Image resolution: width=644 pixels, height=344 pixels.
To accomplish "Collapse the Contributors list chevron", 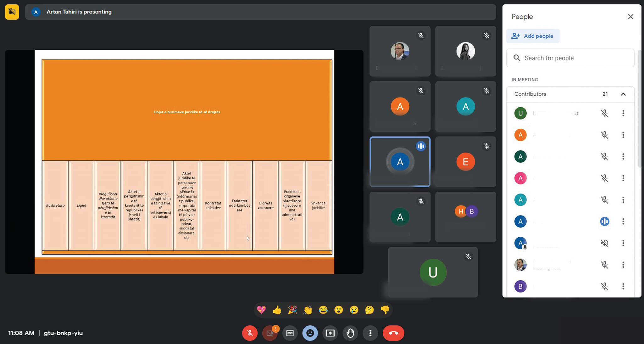I will pyautogui.click(x=623, y=94).
